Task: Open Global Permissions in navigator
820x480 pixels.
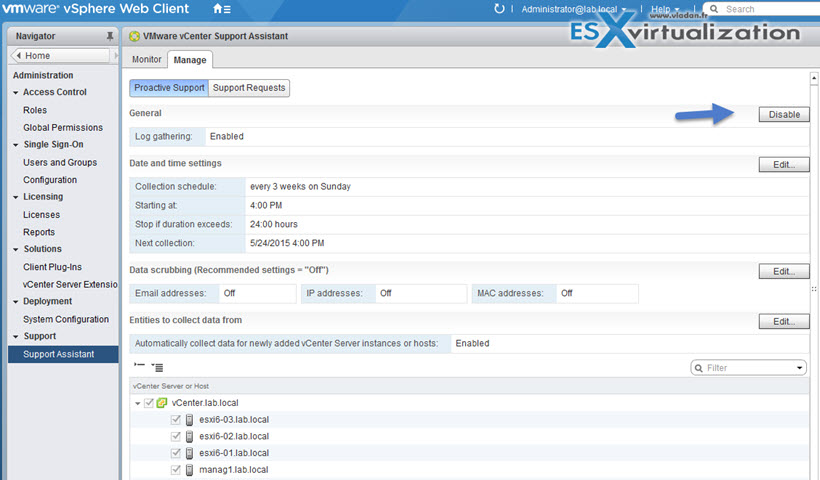Action: 63,127
